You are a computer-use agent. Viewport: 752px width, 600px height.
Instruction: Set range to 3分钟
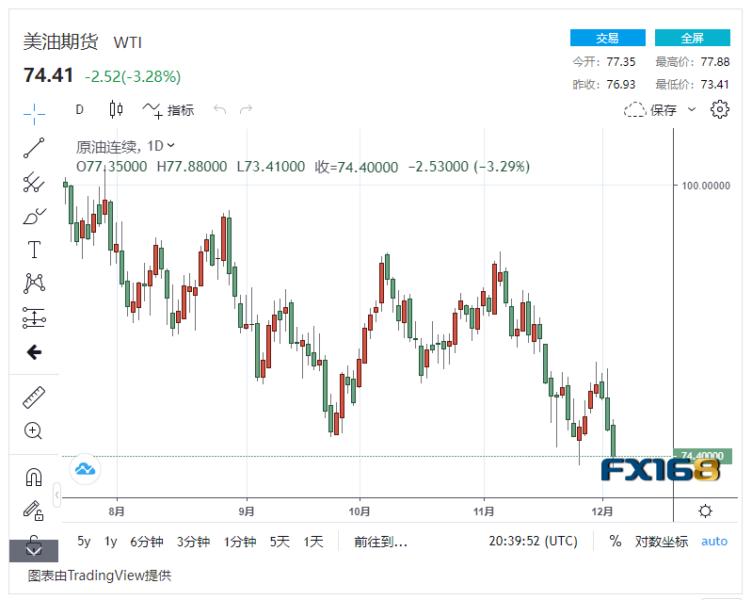point(193,541)
